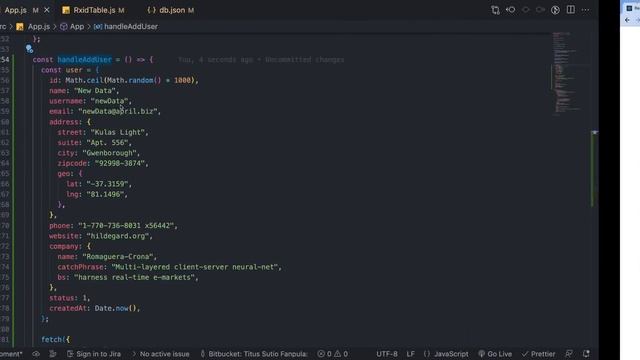This screenshot has width=640, height=360.
Task: Switch to the App.js tab
Action: [16, 10]
